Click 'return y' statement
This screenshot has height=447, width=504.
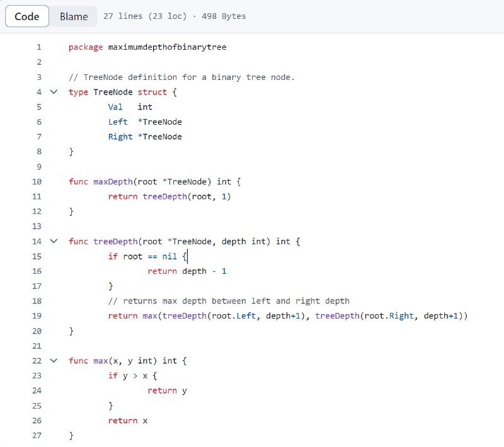[167, 391]
